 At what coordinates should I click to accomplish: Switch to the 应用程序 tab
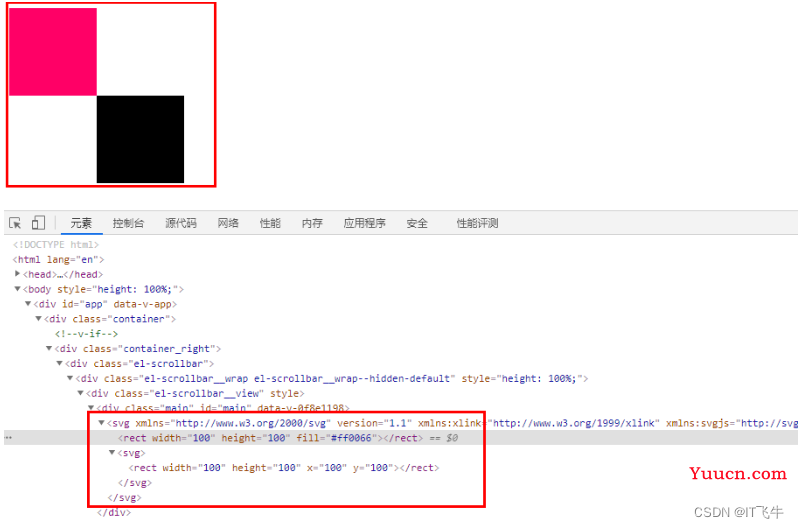pos(364,223)
